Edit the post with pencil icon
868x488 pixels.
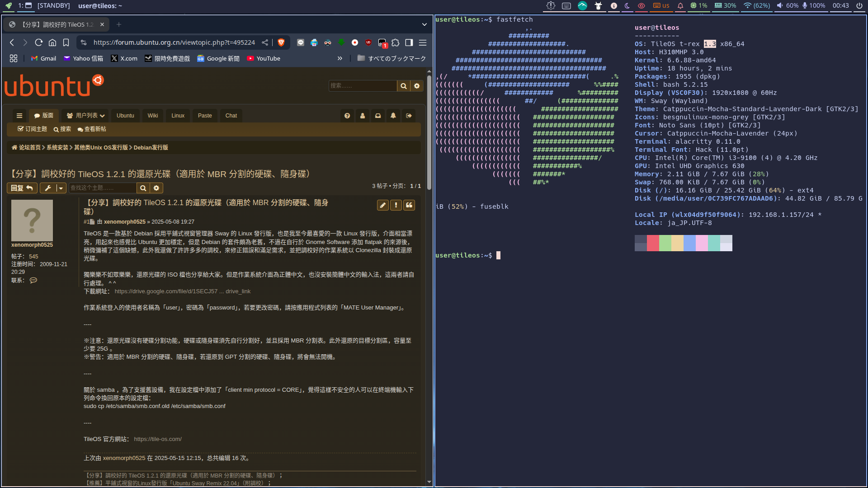[382, 205]
